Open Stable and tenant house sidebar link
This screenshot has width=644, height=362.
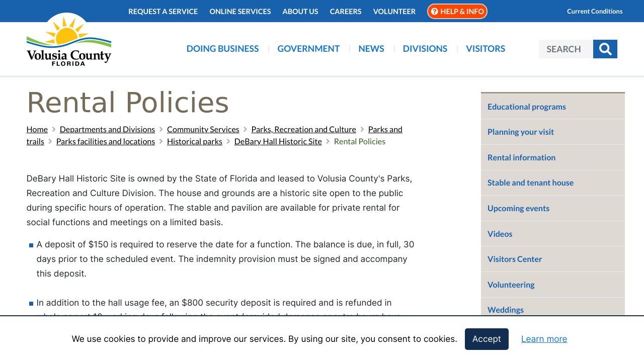tap(553, 183)
